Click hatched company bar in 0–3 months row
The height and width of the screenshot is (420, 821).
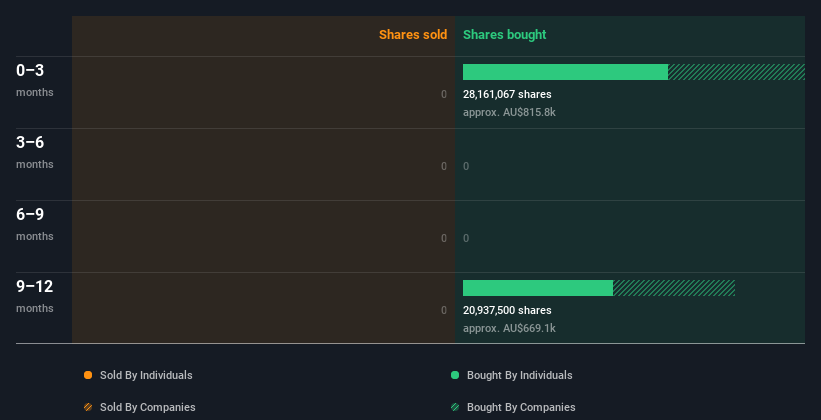(x=736, y=72)
